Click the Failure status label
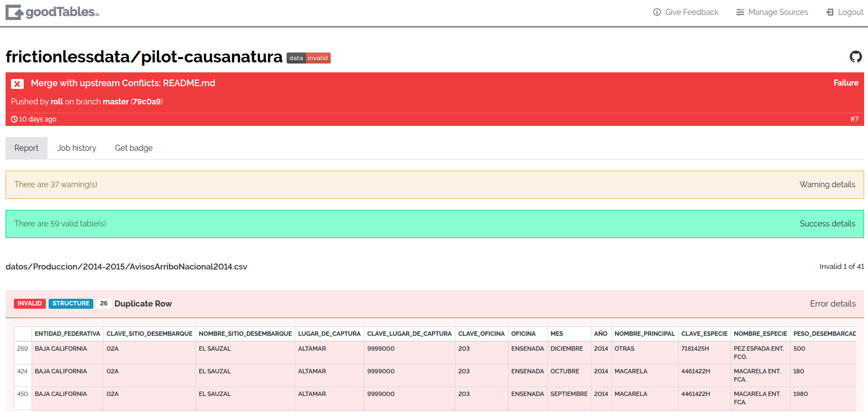Screen dimensions: 868x412 (x=846, y=83)
